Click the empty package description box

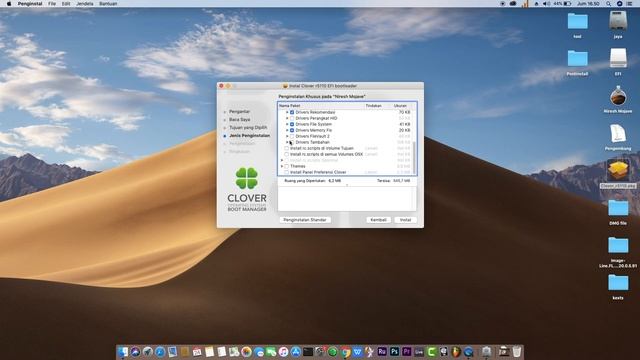347,199
